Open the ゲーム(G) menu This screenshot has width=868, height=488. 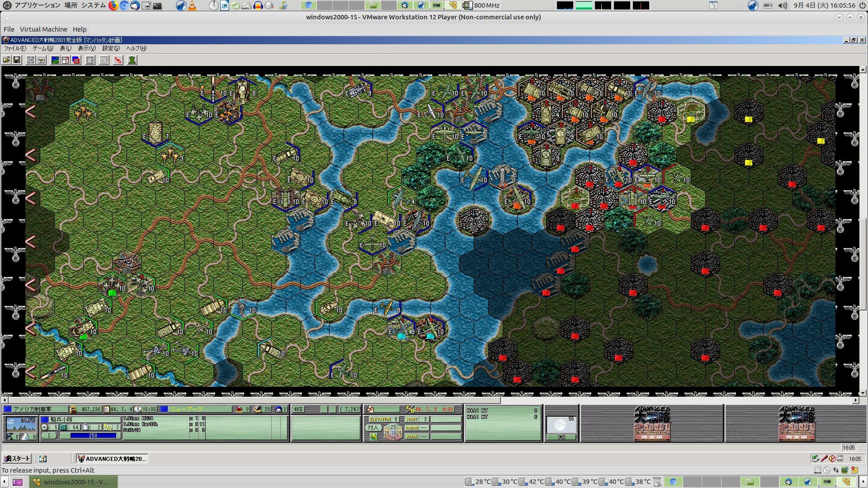[x=43, y=48]
